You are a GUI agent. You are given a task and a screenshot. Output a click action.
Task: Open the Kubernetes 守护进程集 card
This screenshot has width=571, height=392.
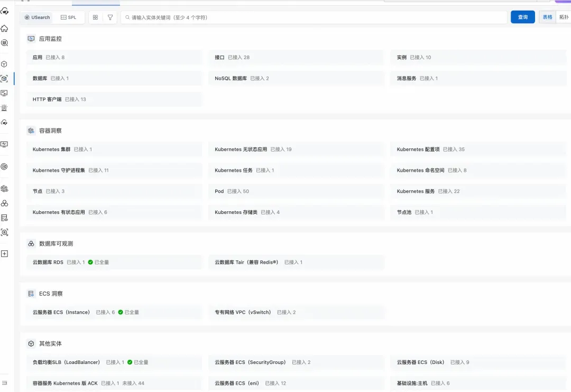114,170
